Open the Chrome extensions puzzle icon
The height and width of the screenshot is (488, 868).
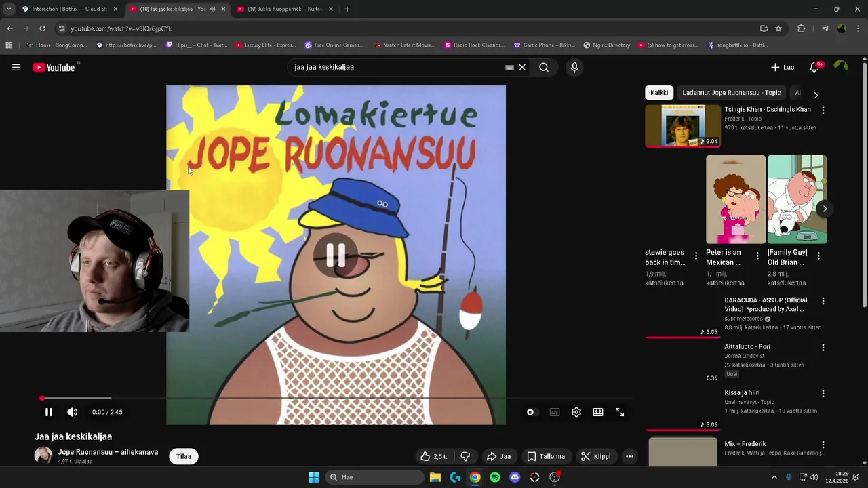coord(801,28)
